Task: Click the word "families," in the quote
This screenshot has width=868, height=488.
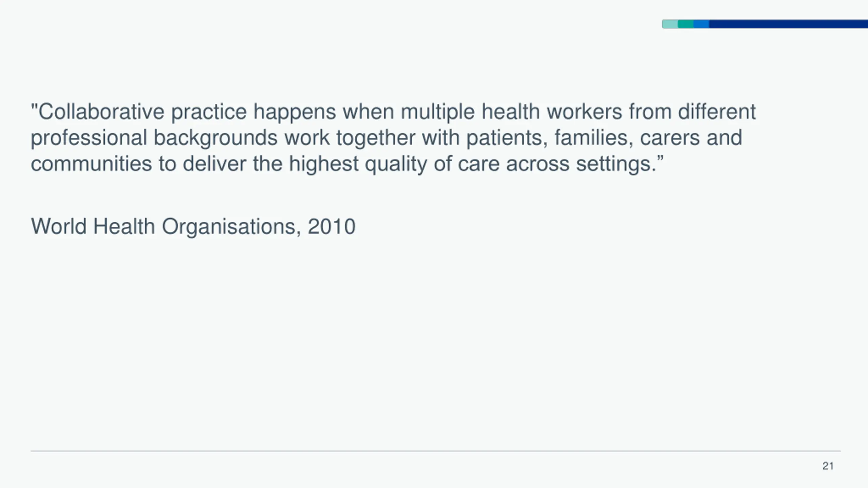Action: tap(594, 138)
